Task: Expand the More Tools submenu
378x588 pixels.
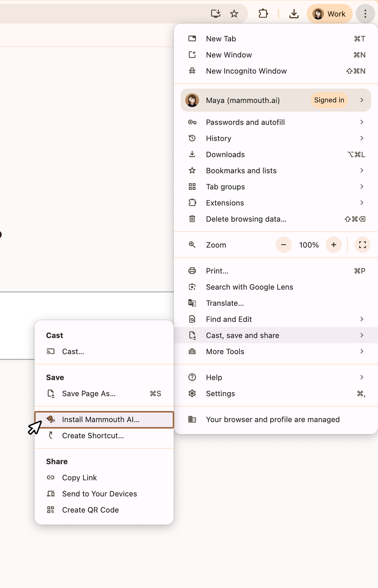Action: pyautogui.click(x=276, y=351)
